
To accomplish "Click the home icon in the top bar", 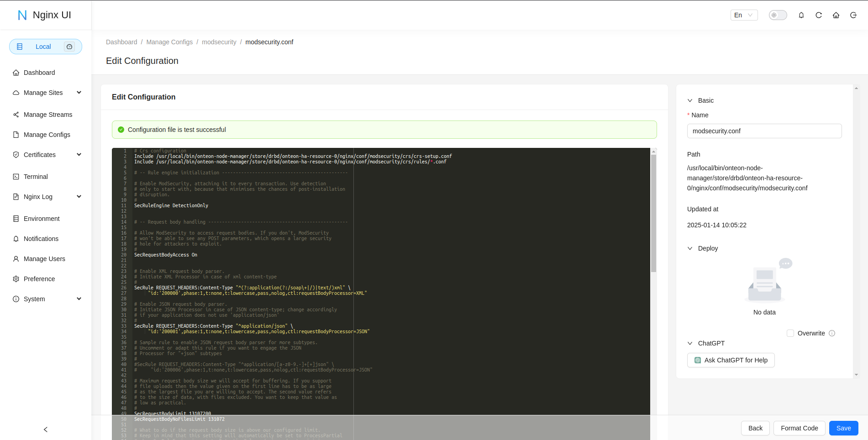I will pos(836,15).
